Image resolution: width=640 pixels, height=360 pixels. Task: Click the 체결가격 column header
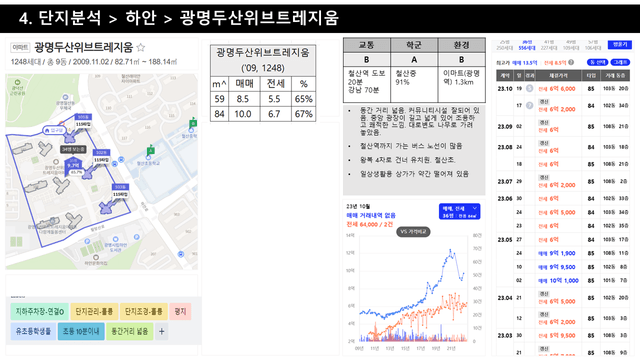click(x=558, y=76)
